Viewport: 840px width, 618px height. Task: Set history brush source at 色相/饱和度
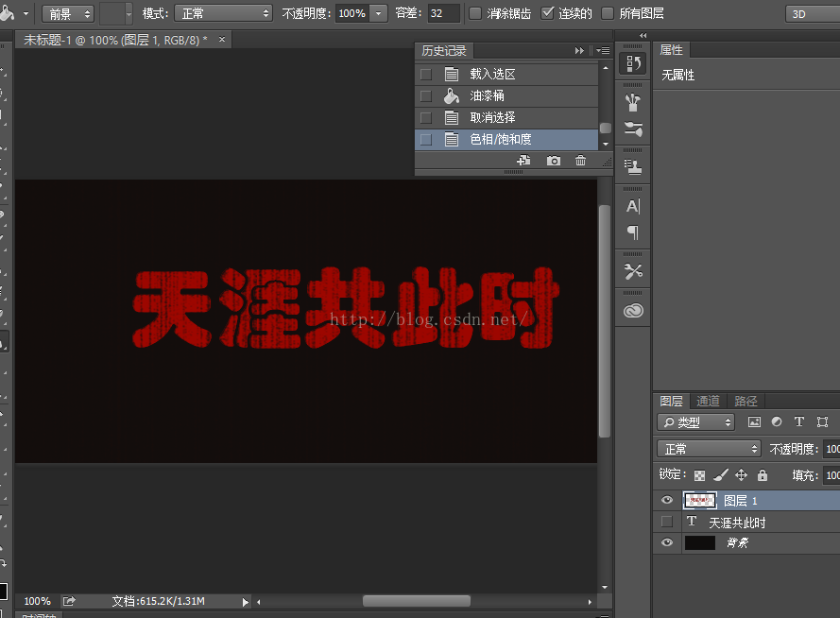(x=426, y=140)
